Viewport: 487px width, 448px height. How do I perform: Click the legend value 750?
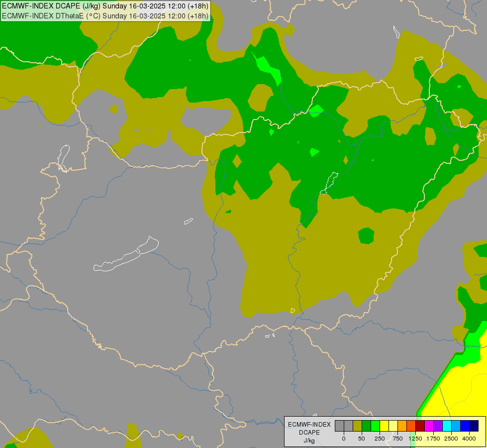pos(397,439)
